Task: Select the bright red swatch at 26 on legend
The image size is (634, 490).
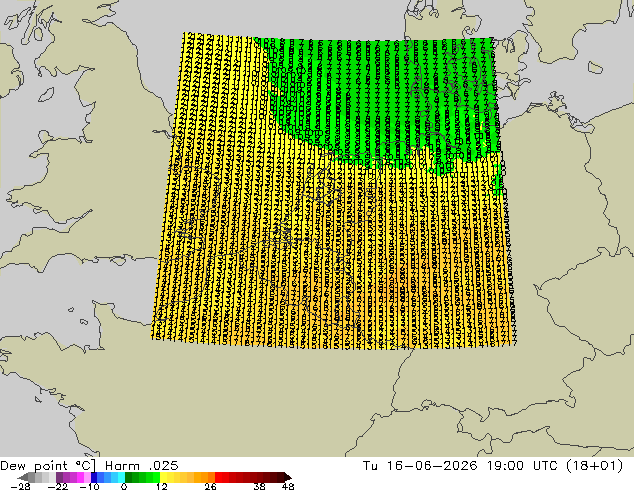Action: (x=218, y=477)
